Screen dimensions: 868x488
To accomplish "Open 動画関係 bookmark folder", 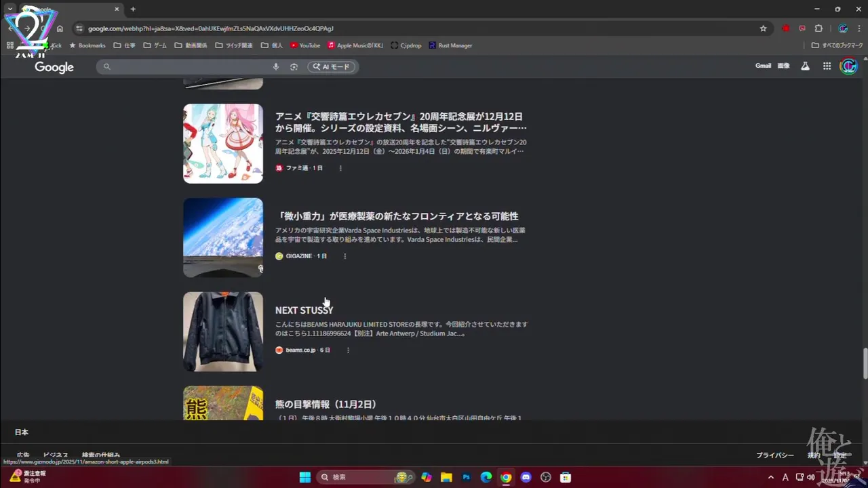I will (191, 45).
